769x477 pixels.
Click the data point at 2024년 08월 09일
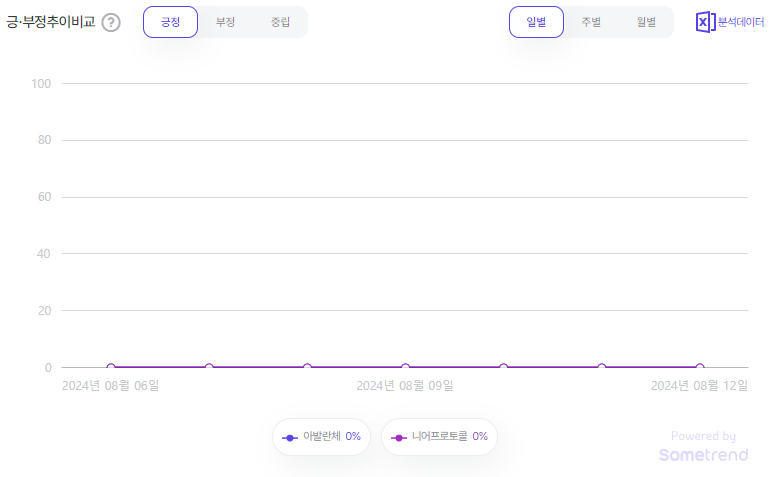tap(405, 367)
